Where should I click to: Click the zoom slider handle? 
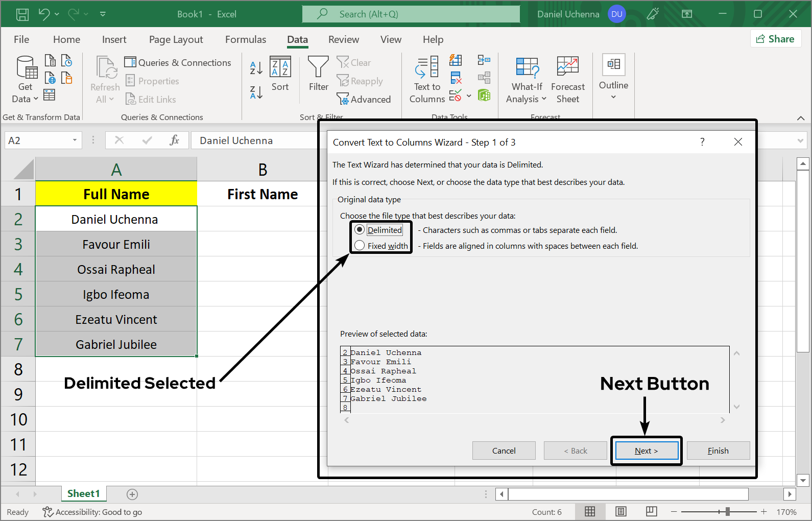727,511
